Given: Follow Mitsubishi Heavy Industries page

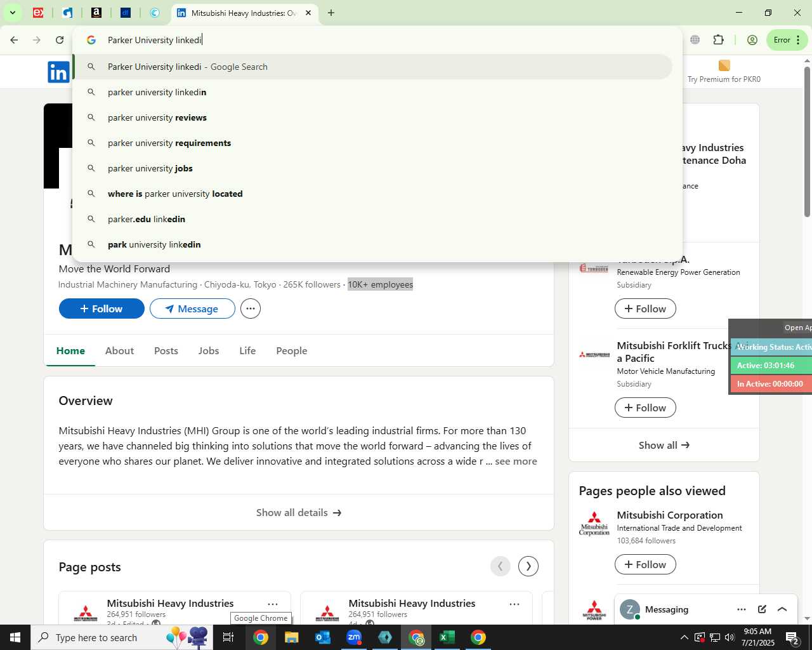Looking at the screenshot, I should pyautogui.click(x=101, y=308).
